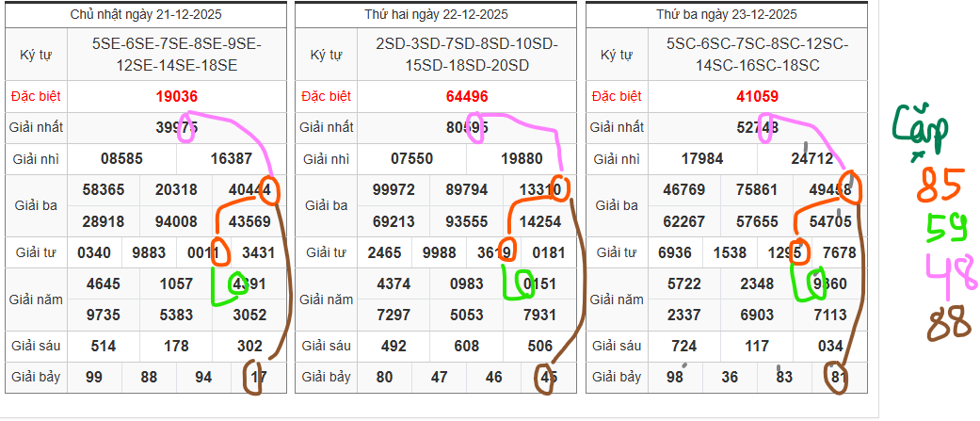Image resolution: width=980 pixels, height=421 pixels.
Task: Select the Thứ hai ngày 22-12-2025 header
Action: coord(437,14)
